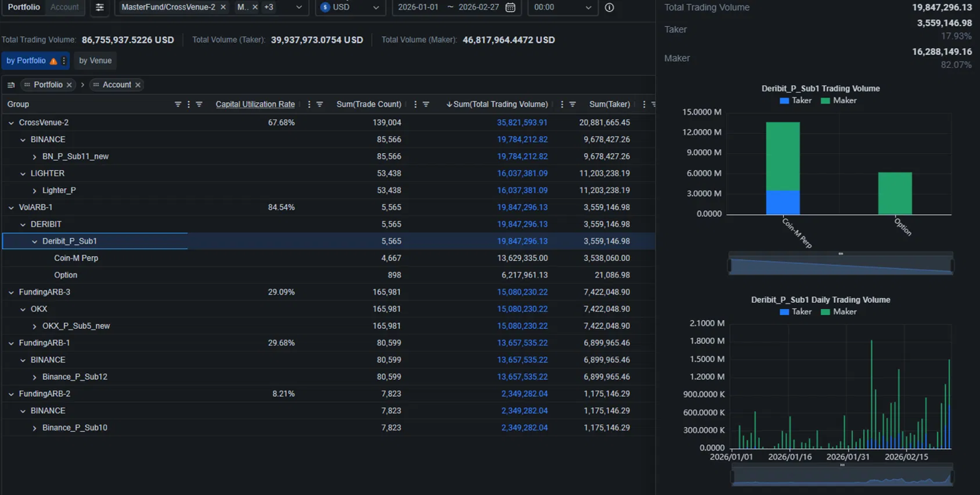Collapse the Deribit_P_Sub1 account row
Image resolution: width=980 pixels, height=495 pixels.
coord(34,242)
